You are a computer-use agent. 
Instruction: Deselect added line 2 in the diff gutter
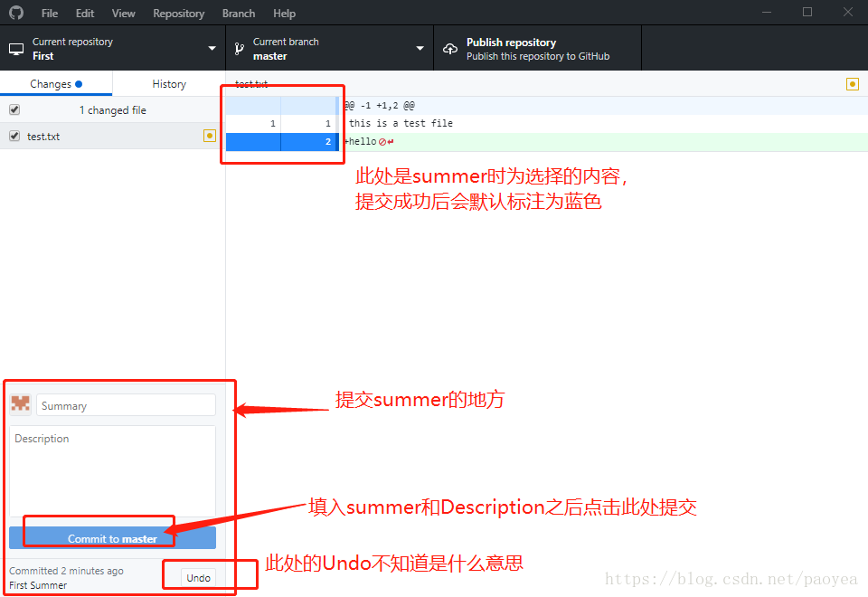[x=282, y=142]
